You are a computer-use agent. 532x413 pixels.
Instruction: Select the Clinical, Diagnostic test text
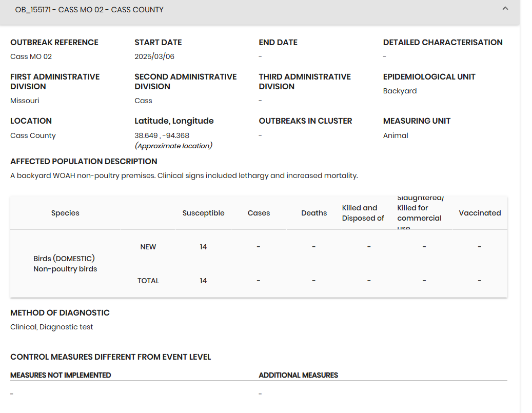(52, 327)
